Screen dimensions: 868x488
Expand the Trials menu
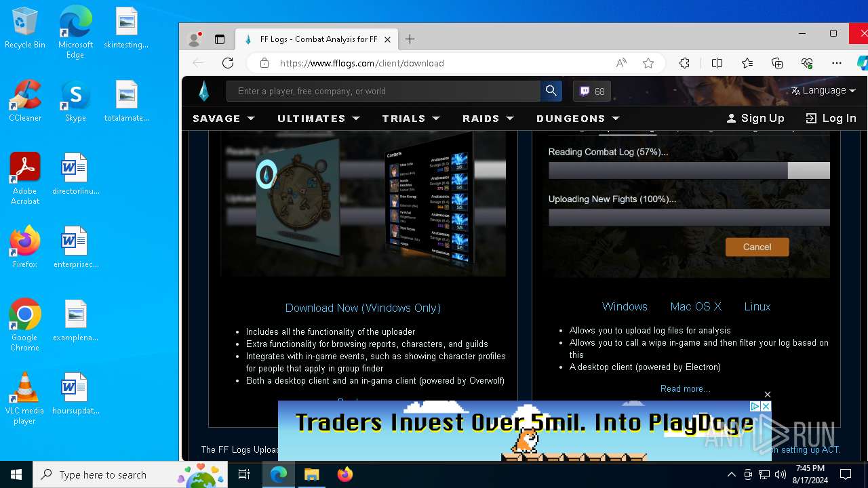411,118
